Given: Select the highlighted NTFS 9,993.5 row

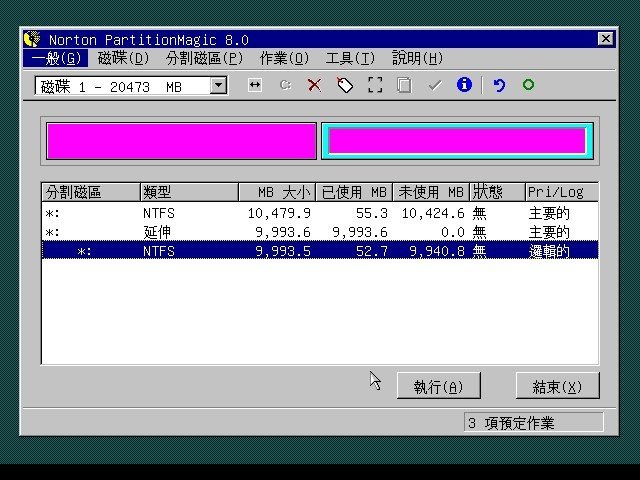Looking at the screenshot, I should coord(320,251).
